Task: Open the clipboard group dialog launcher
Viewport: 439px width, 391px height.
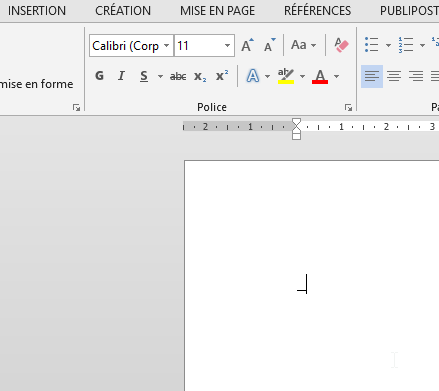Action: [76, 107]
